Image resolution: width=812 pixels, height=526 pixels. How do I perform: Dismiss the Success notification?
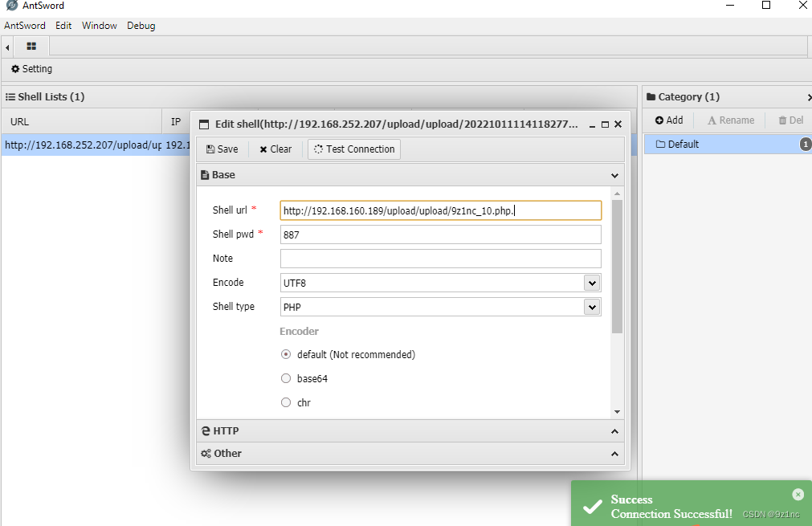tap(798, 495)
